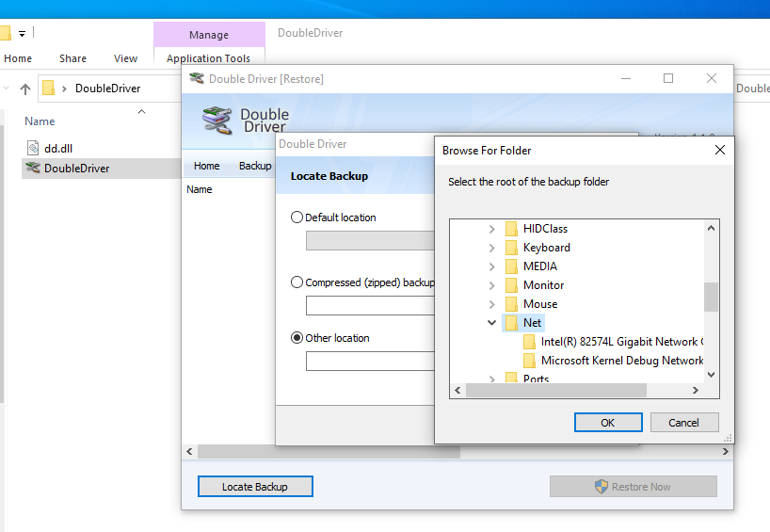This screenshot has height=532, width=770.
Task: Select Net folder label in tree
Action: pos(533,323)
